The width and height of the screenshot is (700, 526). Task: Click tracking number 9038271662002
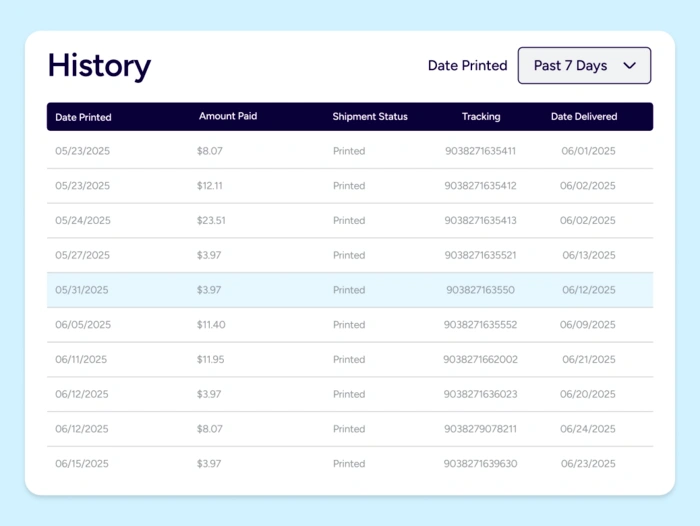pyautogui.click(x=480, y=359)
